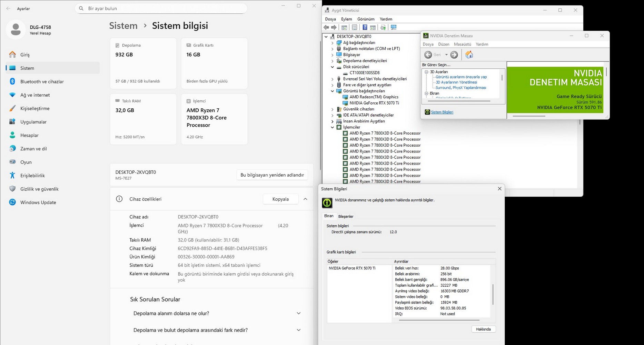The height and width of the screenshot is (345, 644).
Task: Click the 'Bir ayar bulun' search field
Action: pyautogui.click(x=161, y=8)
